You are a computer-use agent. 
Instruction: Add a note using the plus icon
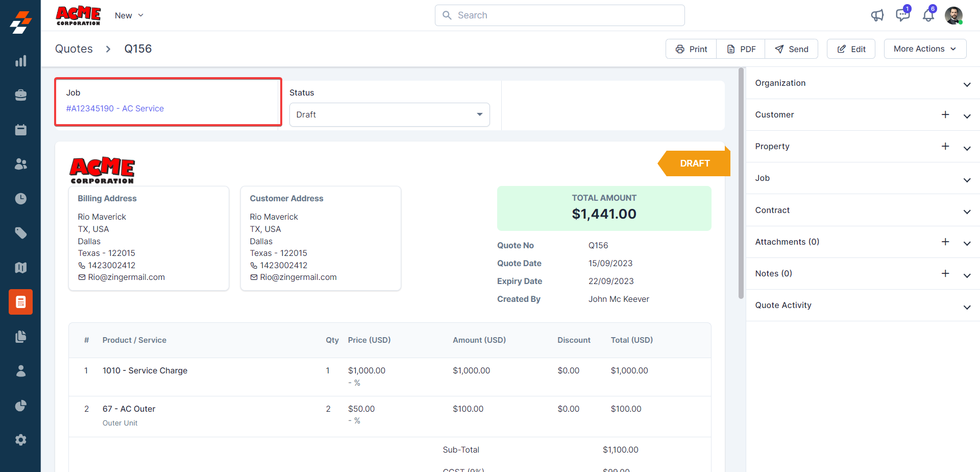click(x=945, y=273)
